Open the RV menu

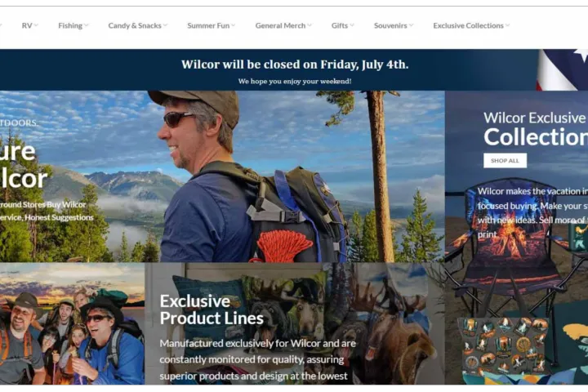pos(29,25)
